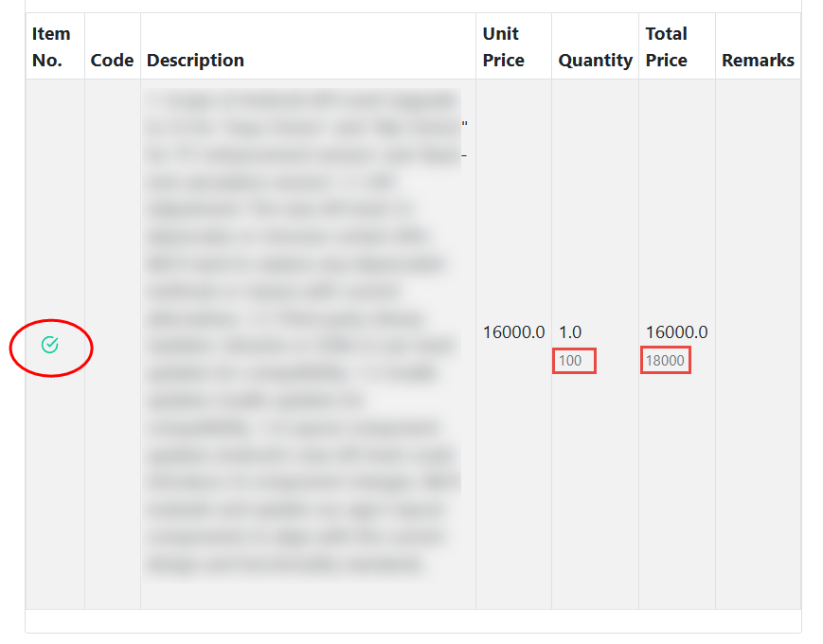This screenshot has width=823, height=644.
Task: Click the green check circle icon
Action: click(x=50, y=346)
